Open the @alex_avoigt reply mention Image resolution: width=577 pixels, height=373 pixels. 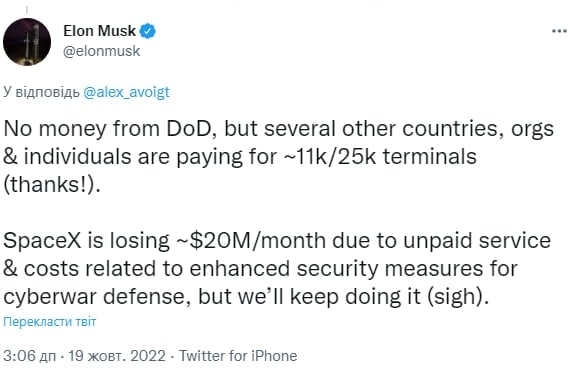(126, 92)
